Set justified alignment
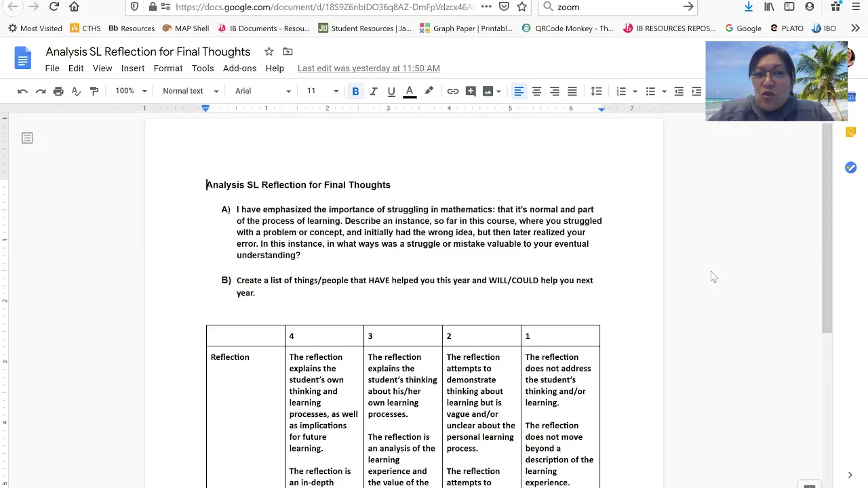This screenshot has height=488, width=868. click(x=572, y=91)
